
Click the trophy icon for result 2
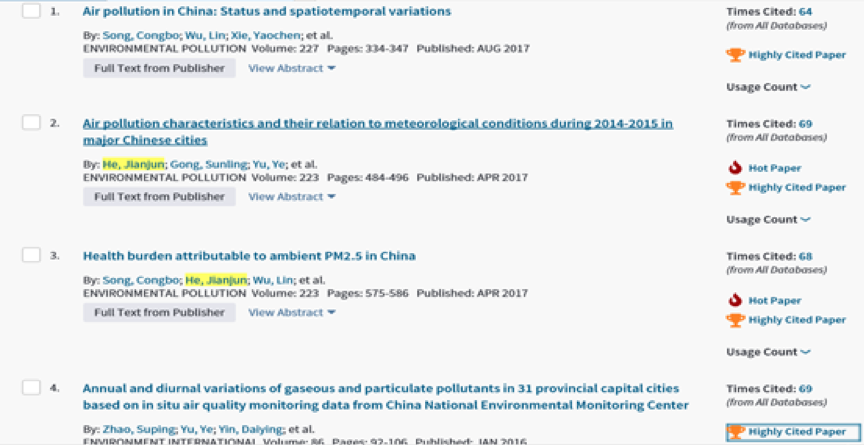tap(736, 187)
